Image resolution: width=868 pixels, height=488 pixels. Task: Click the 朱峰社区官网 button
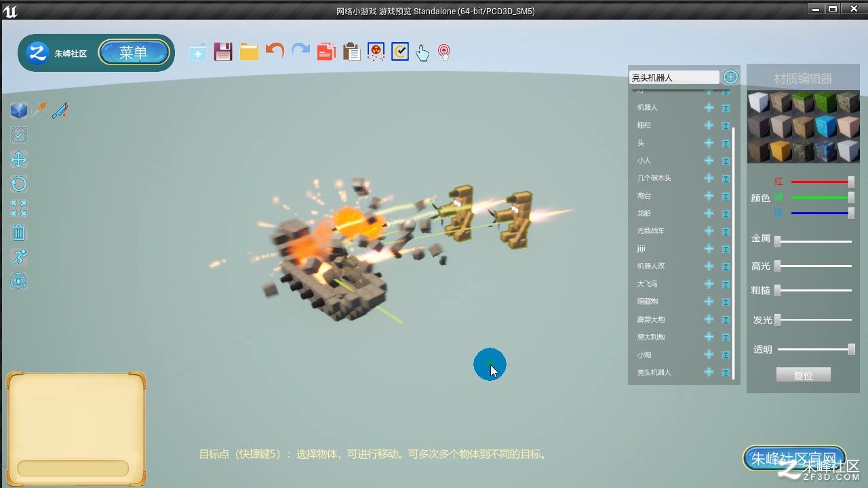[795, 459]
